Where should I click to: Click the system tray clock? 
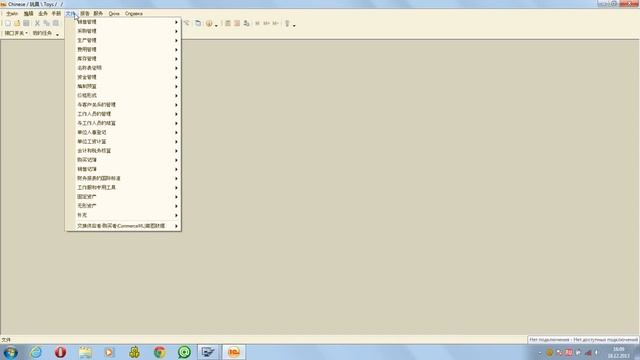click(x=619, y=352)
